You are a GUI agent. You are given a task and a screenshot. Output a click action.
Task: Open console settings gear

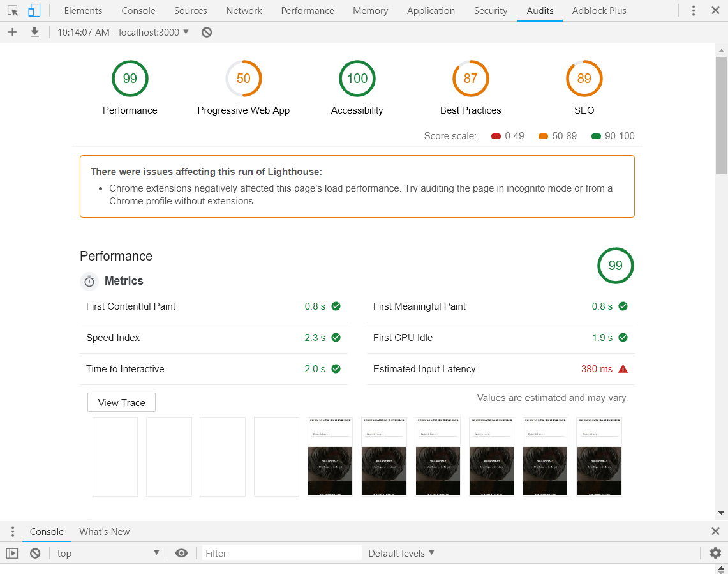(715, 553)
